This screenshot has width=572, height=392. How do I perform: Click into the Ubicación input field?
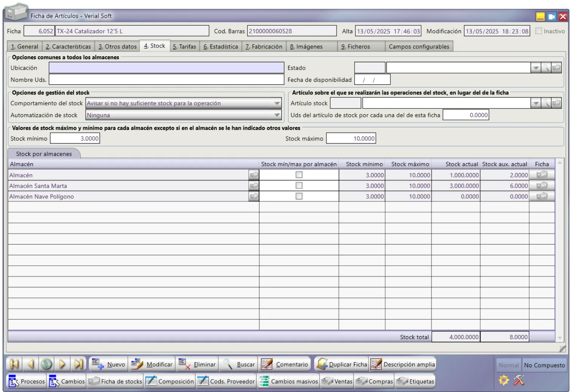[x=166, y=68]
